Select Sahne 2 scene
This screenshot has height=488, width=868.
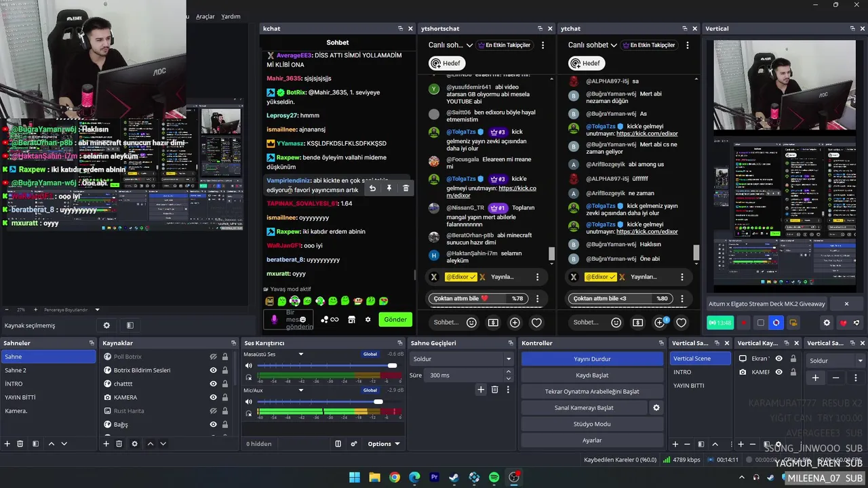(48, 370)
